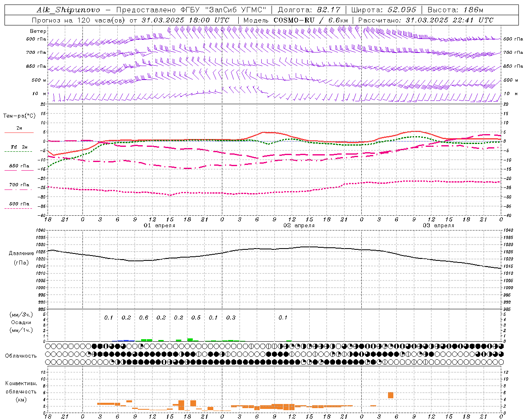This screenshot has width=525, height=420.
Task: Click the Давление pressure panel label
Action: (21, 253)
